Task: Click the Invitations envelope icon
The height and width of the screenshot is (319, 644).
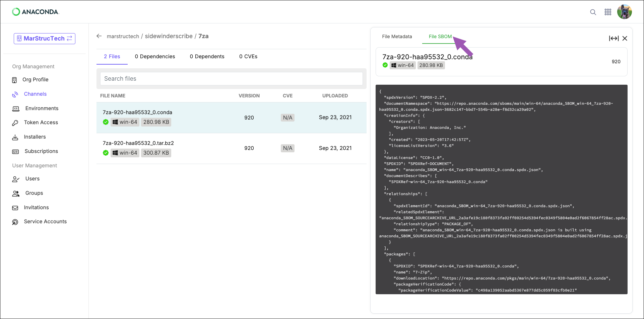Action: coord(15,208)
